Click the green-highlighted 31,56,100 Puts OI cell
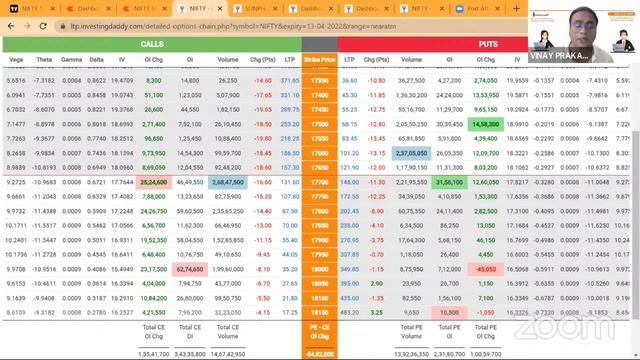Viewport: 640px width, 360px height. [449, 182]
